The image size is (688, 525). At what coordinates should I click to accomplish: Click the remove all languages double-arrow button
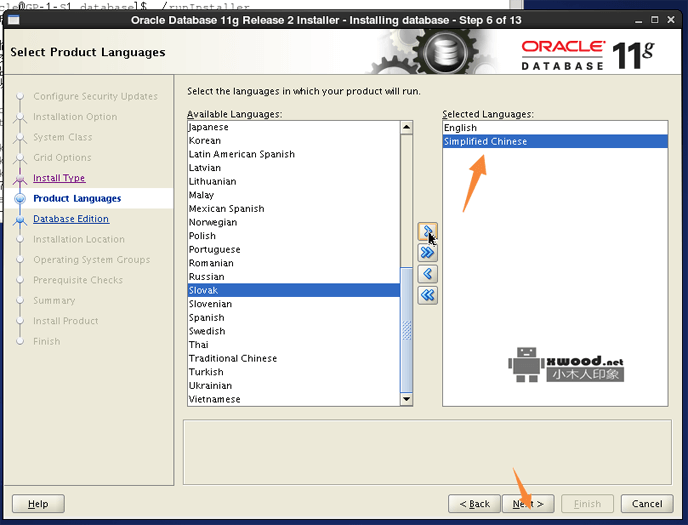(428, 295)
